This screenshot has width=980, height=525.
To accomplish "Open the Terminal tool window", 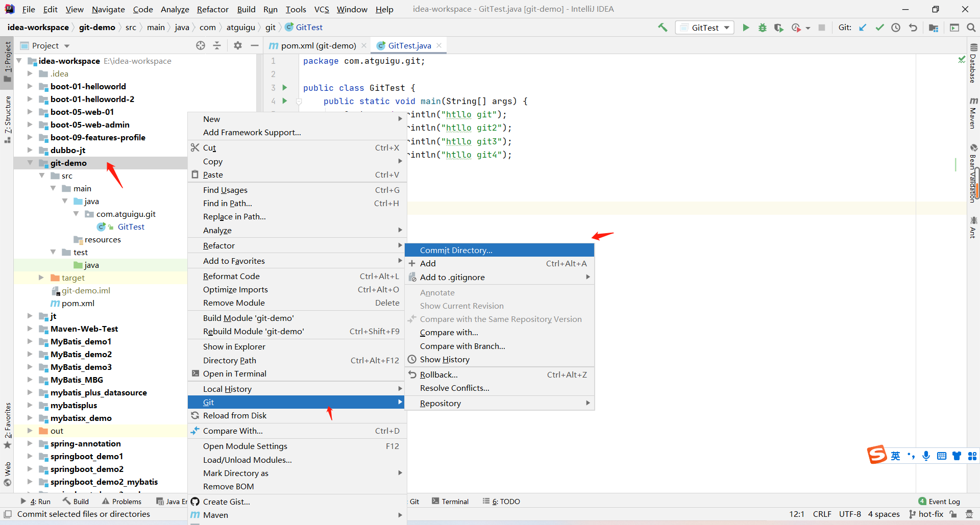I will coord(450,502).
